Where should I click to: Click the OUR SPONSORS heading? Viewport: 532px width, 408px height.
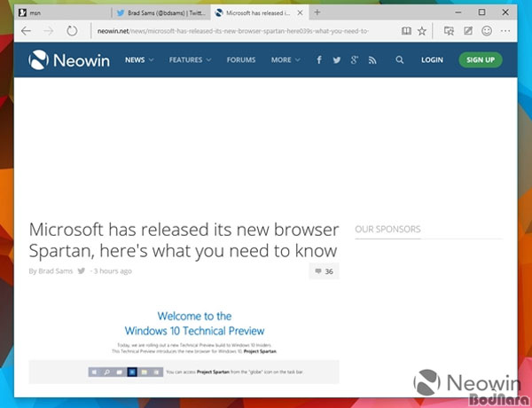coord(387,229)
